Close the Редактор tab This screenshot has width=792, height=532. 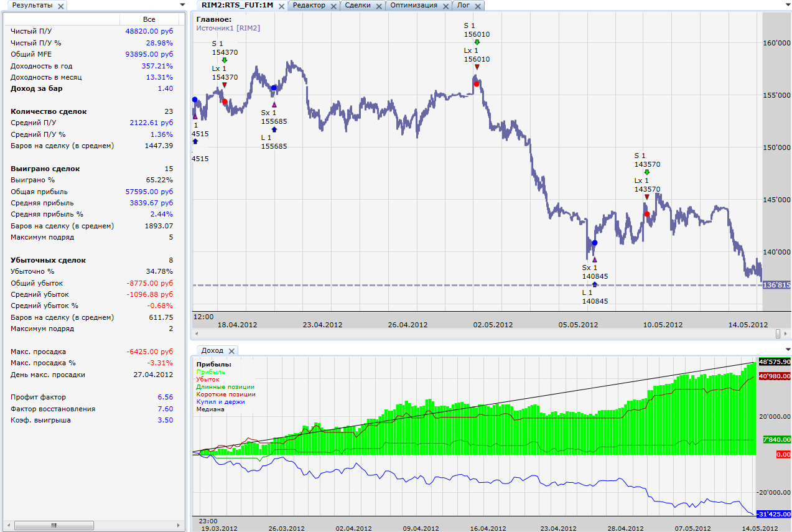pyautogui.click(x=333, y=6)
